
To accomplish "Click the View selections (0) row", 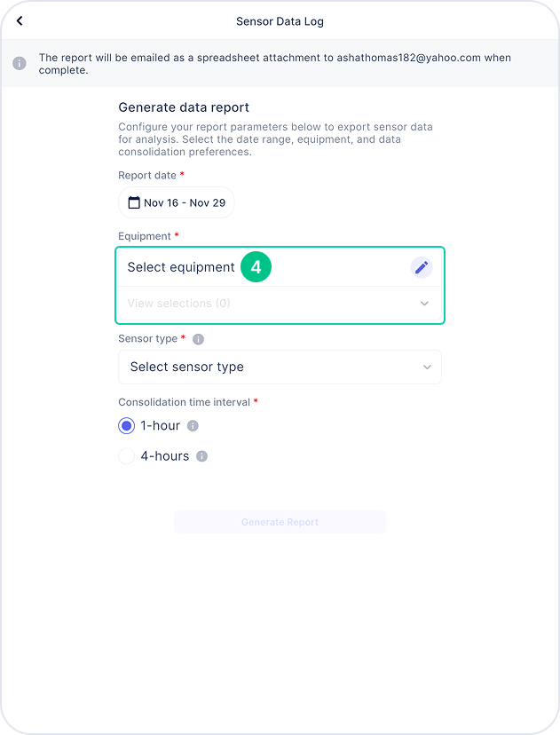I will [280, 304].
